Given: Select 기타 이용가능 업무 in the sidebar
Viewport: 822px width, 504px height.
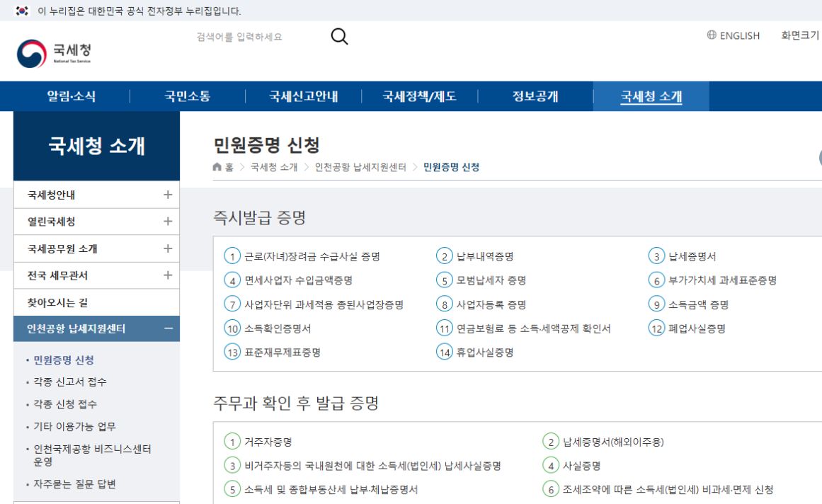Looking at the screenshot, I should (x=74, y=426).
